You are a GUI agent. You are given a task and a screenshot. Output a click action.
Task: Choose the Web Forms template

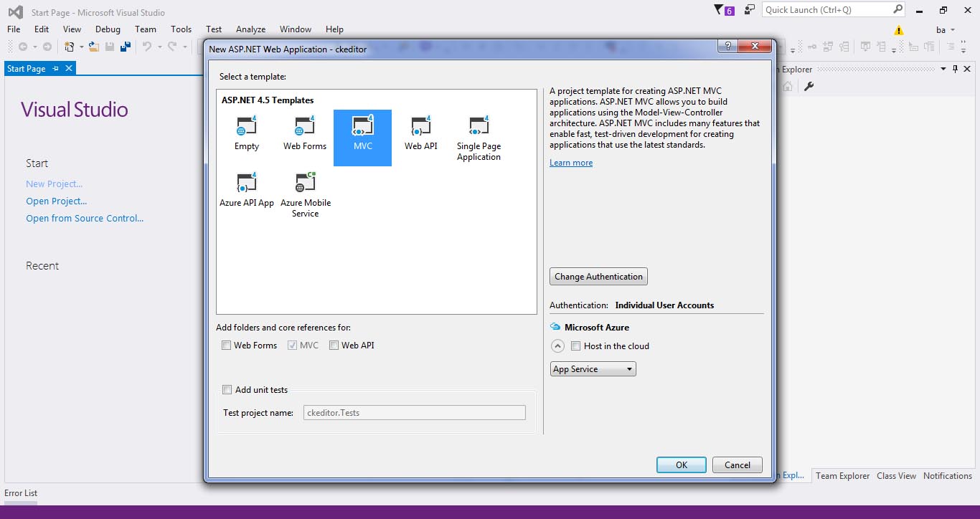(304, 128)
